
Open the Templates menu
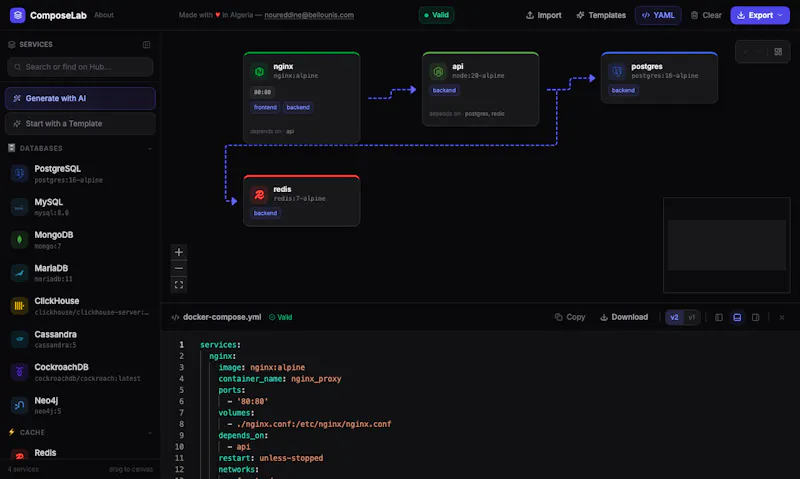pos(601,15)
